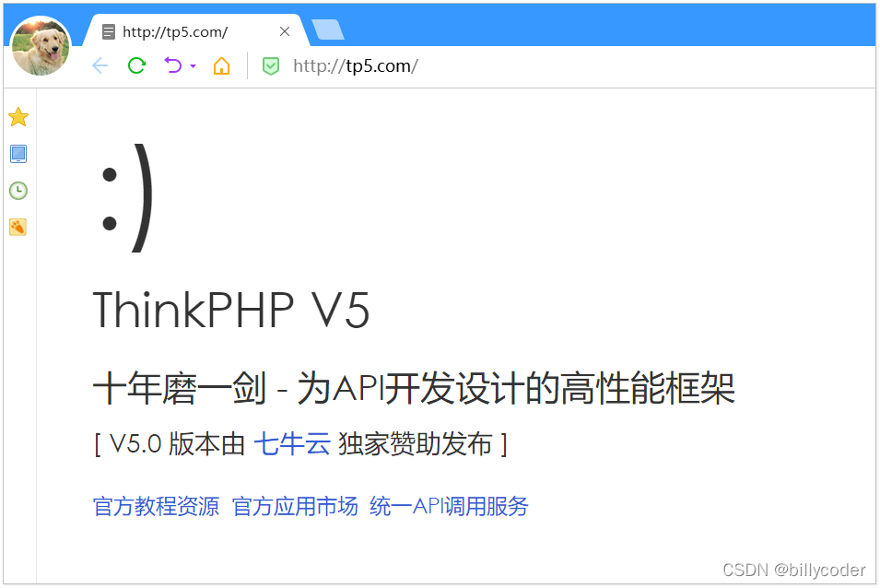The height and width of the screenshot is (588, 880).
Task: Open favorites star in sidebar
Action: 18,117
